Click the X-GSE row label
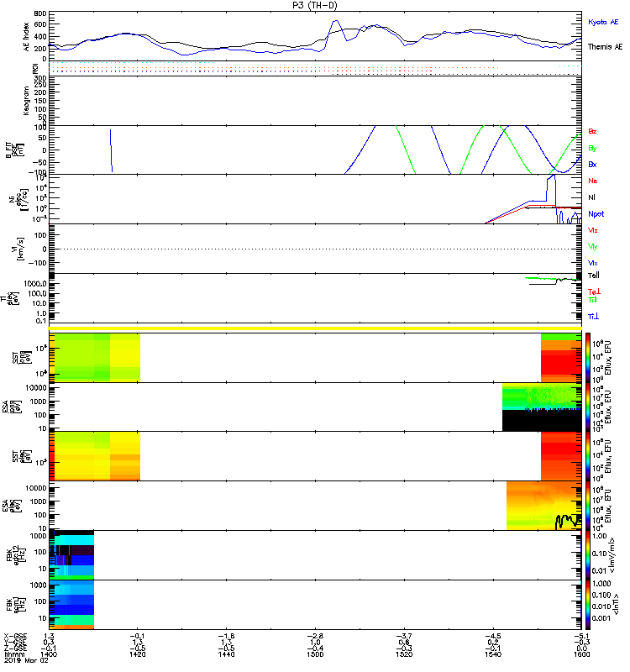This screenshot has width=630, height=672. [15, 636]
